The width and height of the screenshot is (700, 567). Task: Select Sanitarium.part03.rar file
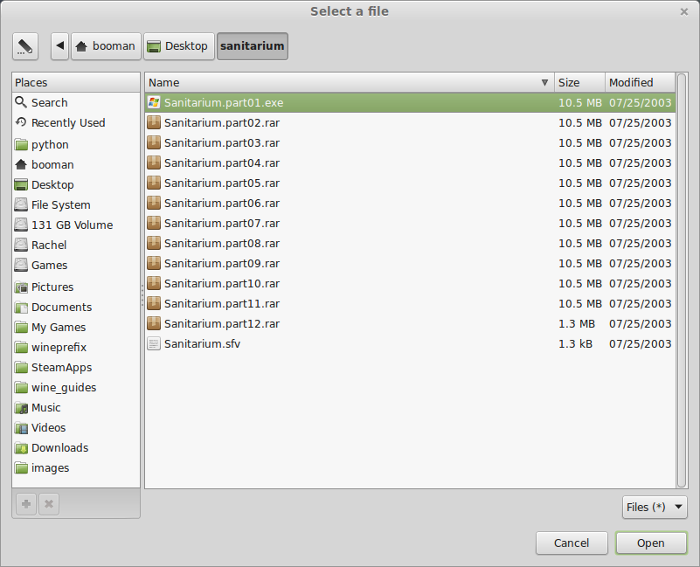[410, 143]
